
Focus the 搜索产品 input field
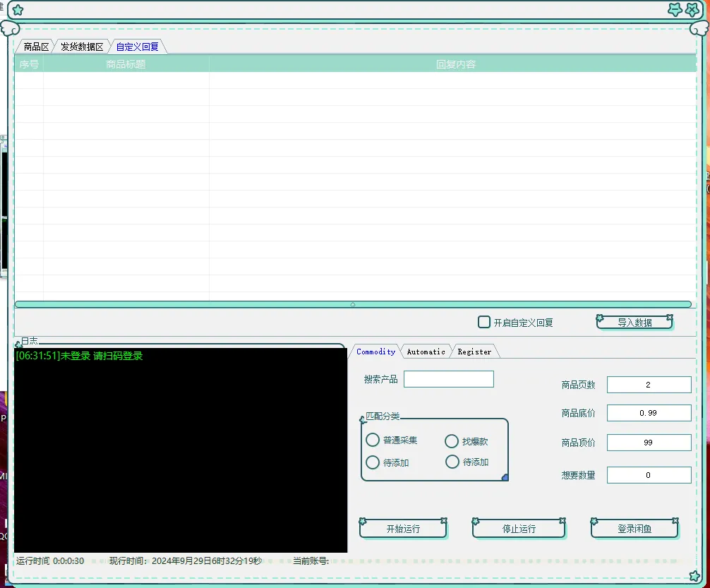[x=448, y=379]
